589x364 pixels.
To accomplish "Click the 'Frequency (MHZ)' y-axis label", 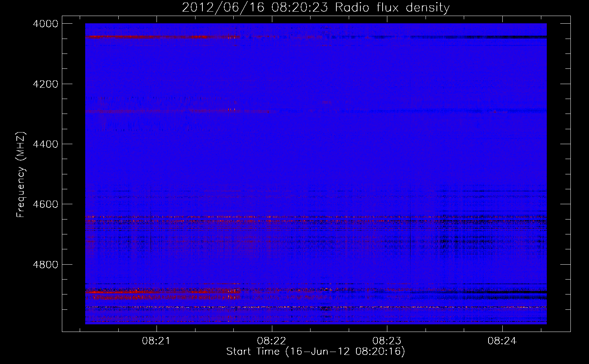I will (x=21, y=175).
